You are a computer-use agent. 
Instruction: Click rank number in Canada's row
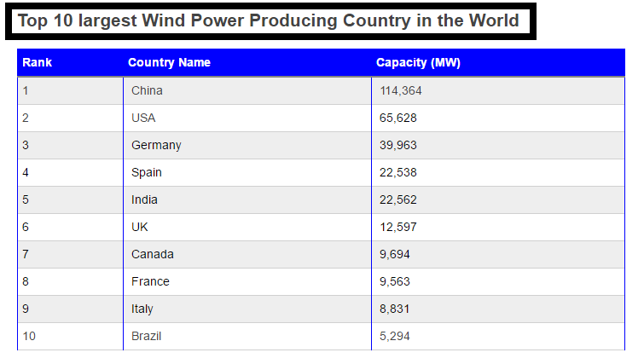pyautogui.click(x=26, y=254)
